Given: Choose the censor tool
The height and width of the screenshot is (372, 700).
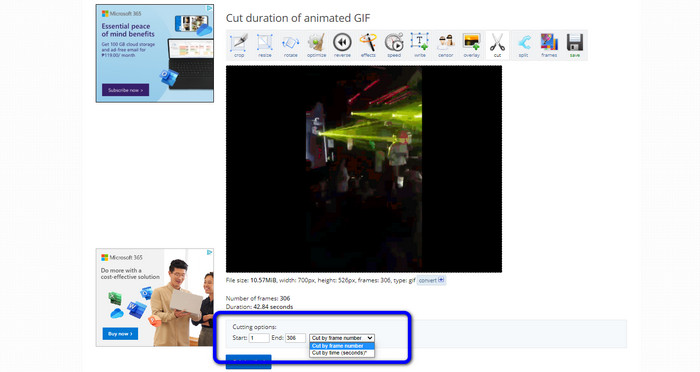Looking at the screenshot, I should point(446,45).
